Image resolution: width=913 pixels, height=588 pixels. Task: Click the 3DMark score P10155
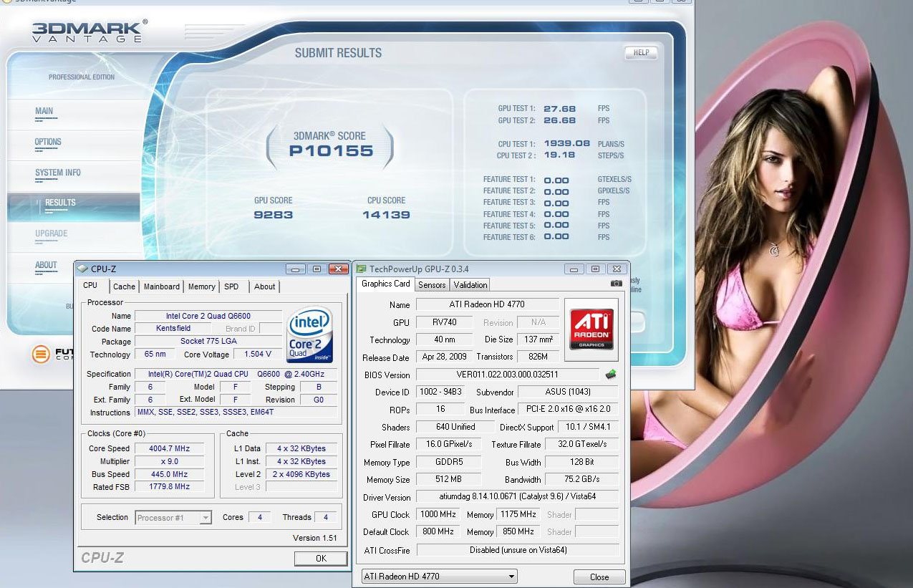click(331, 150)
